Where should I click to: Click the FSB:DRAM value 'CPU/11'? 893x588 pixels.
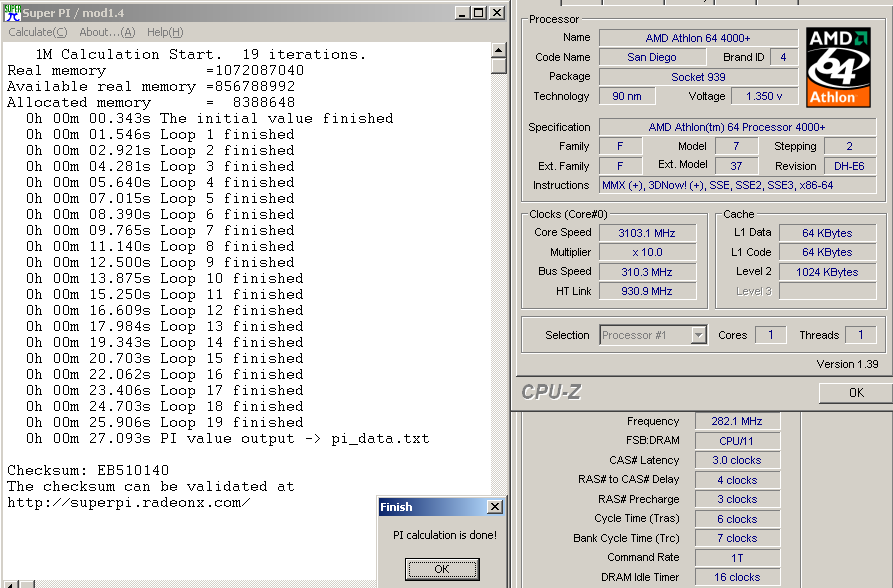pos(737,440)
